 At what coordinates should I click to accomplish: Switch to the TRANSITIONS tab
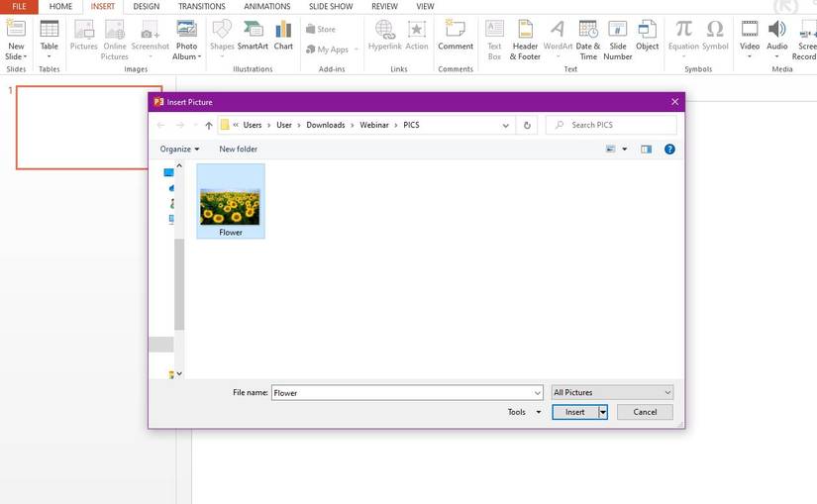coord(202,6)
